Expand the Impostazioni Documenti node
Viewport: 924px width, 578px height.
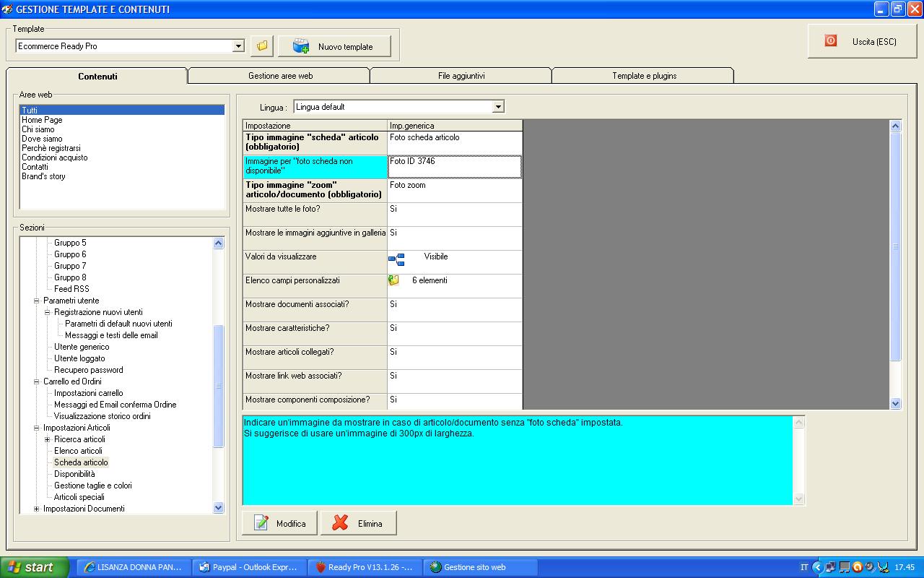click(x=37, y=509)
